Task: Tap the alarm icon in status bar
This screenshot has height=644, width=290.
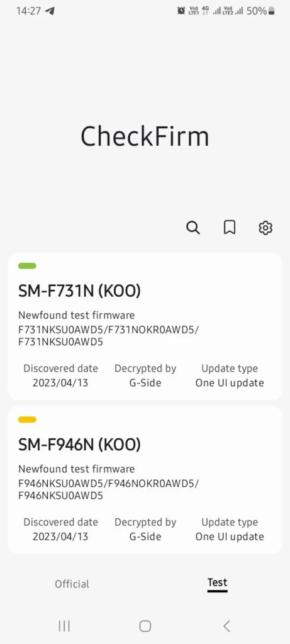Action: (x=181, y=11)
